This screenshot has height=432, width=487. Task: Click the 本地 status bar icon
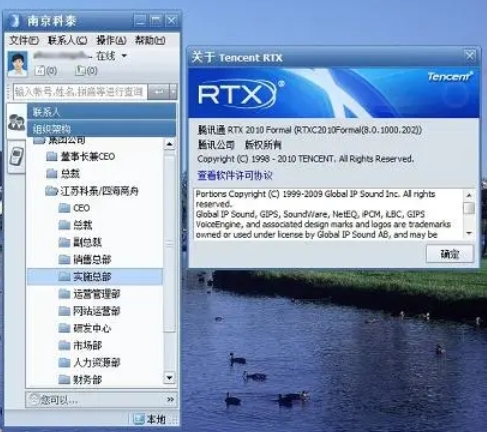coord(139,419)
